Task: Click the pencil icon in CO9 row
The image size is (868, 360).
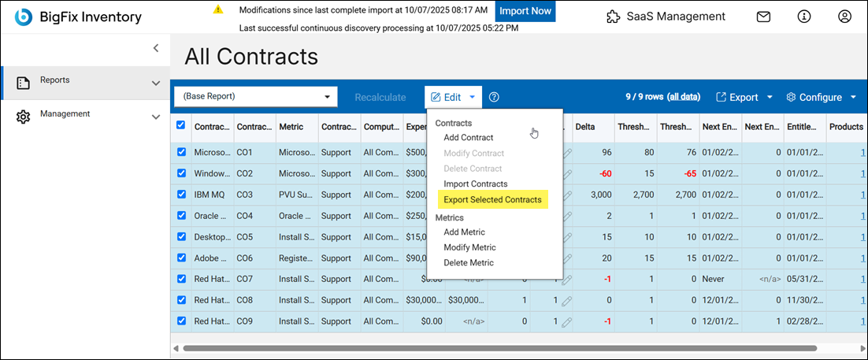Action: [567, 321]
